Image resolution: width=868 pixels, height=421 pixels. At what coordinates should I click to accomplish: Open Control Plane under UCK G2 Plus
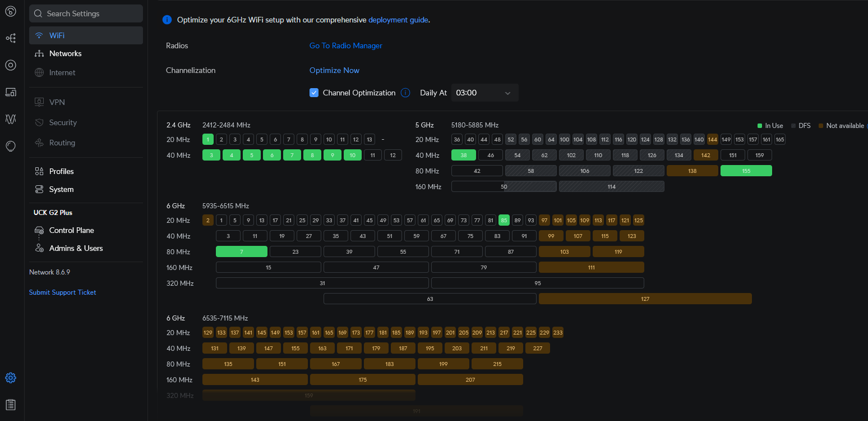(x=86, y=230)
